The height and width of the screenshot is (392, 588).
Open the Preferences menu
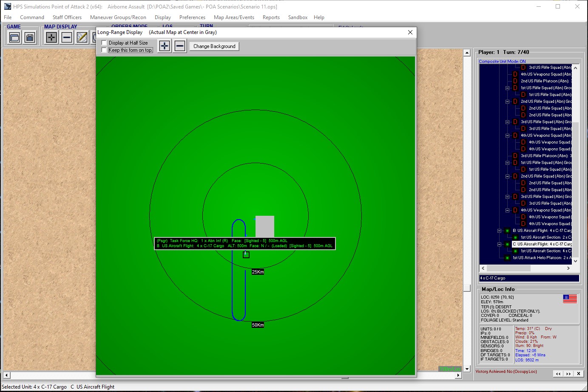click(x=192, y=17)
